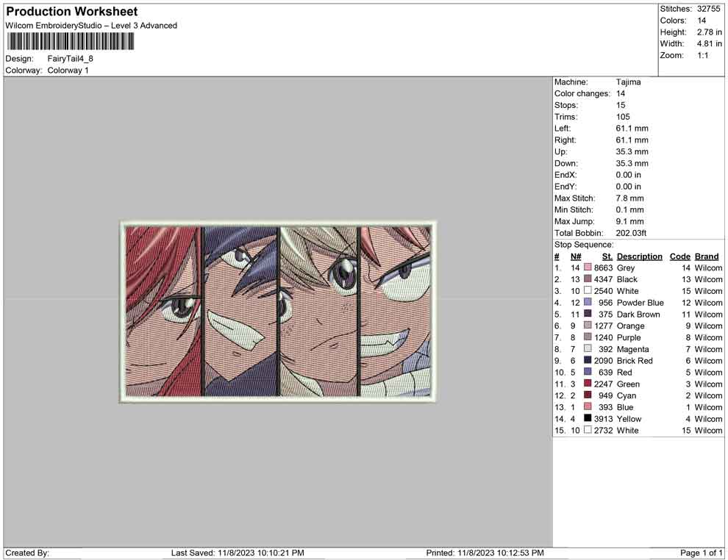Click the Colors value 14 in header
This screenshot has width=728, height=560.
pyautogui.click(x=702, y=21)
